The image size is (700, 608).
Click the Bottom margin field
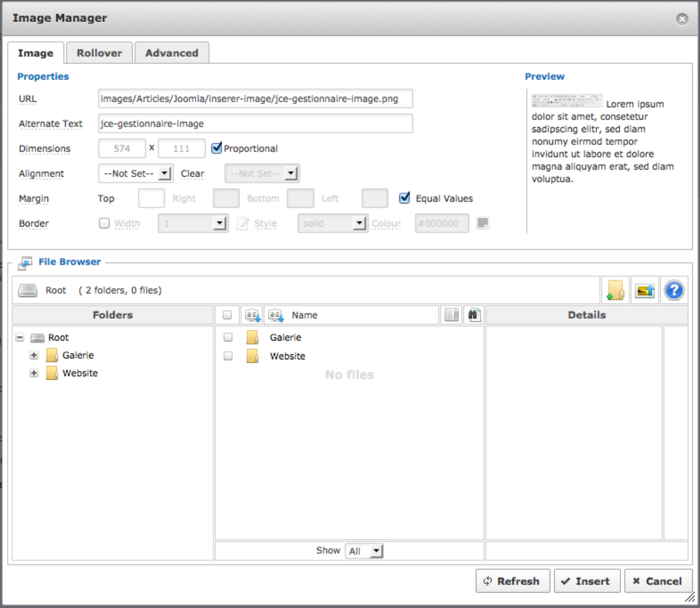(x=301, y=198)
